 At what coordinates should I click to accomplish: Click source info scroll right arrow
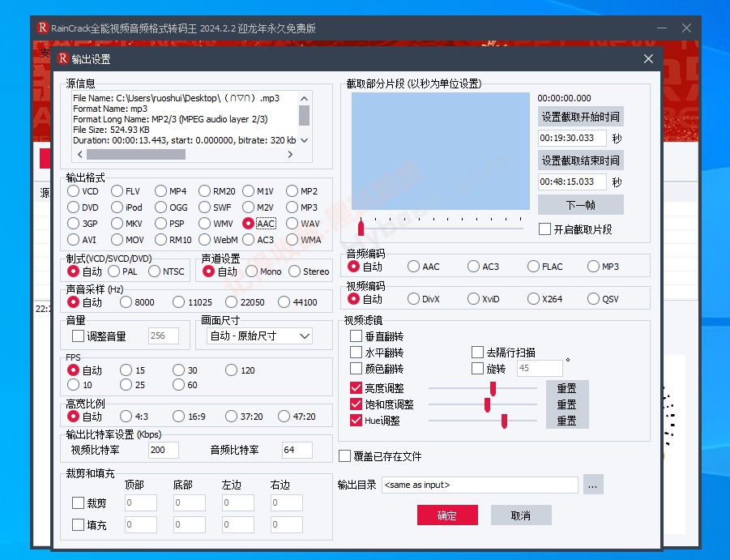click(290, 154)
